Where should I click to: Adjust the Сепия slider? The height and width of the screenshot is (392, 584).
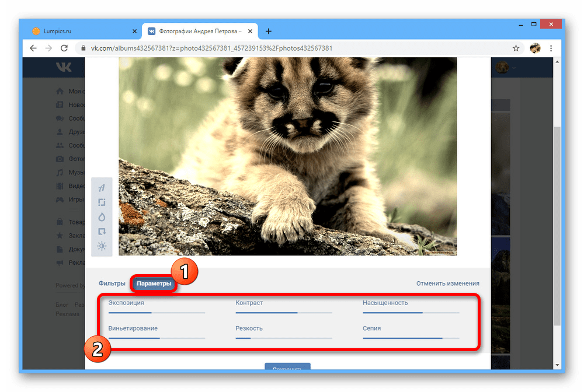[411, 338]
